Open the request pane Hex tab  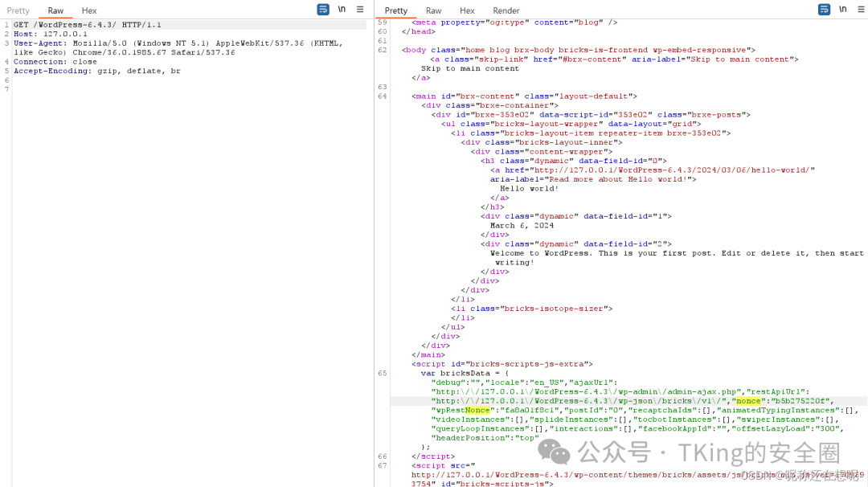click(x=89, y=10)
